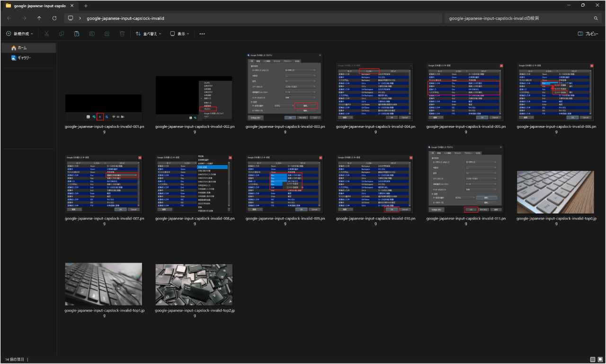Click the Delete trash icon
Viewport: 606px width, 364px height.
pyautogui.click(x=122, y=34)
